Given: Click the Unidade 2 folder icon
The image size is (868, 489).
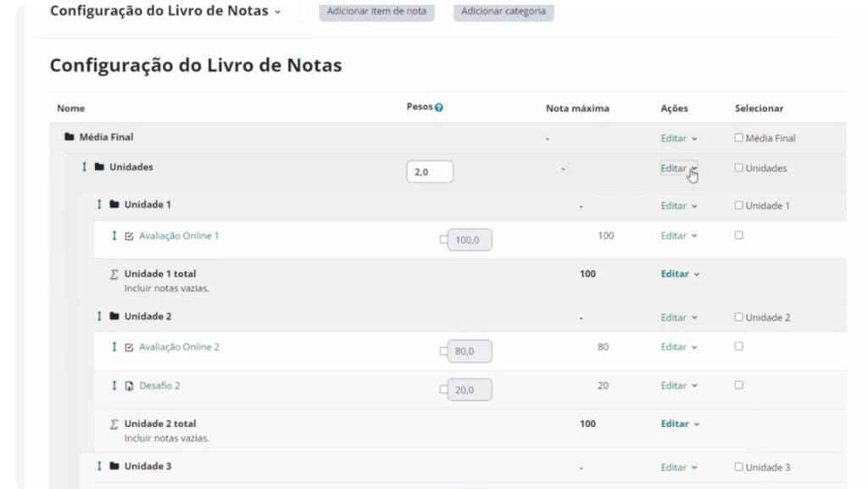Looking at the screenshot, I should click(114, 316).
